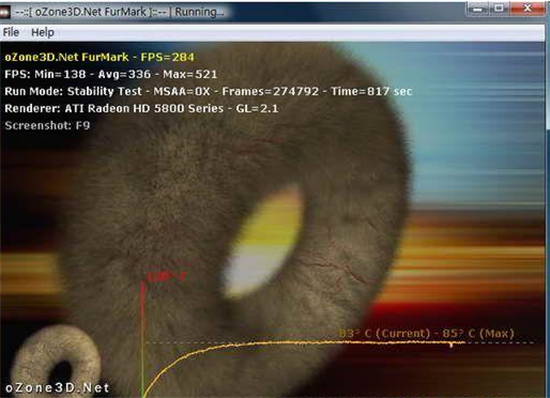Click the Renderer ATI Radeon HD 5800 line
The height and width of the screenshot is (398, 550).
click(141, 108)
